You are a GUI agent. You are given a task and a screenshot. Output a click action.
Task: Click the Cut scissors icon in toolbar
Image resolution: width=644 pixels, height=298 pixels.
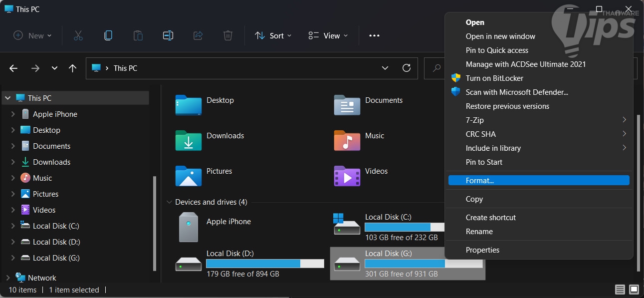tap(78, 35)
